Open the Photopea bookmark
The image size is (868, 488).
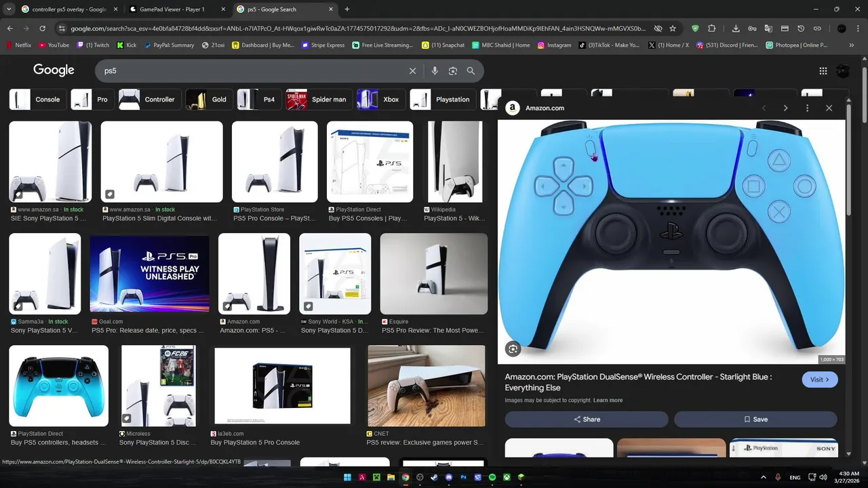click(x=797, y=45)
